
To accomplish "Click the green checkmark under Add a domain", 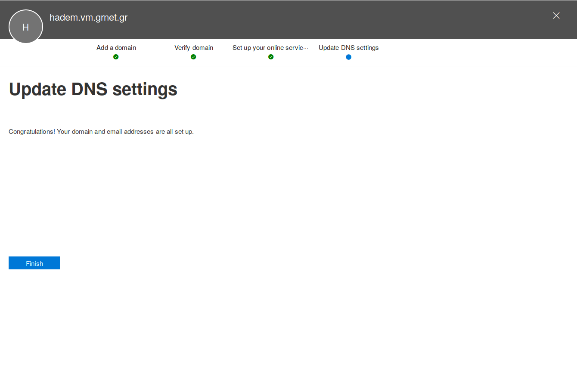I will tap(116, 57).
